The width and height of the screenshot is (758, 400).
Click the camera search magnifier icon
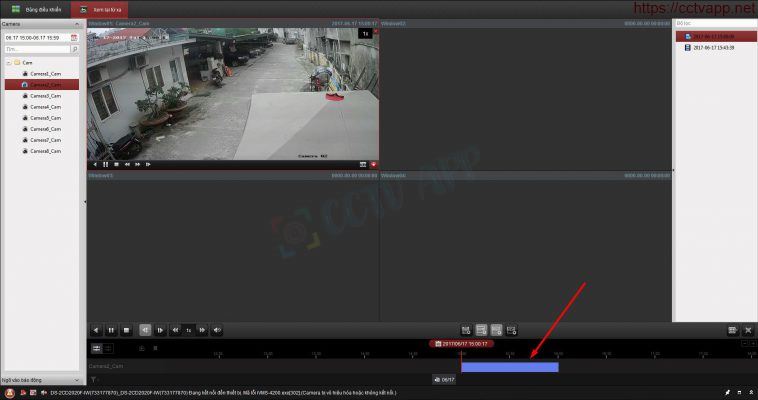74,48
